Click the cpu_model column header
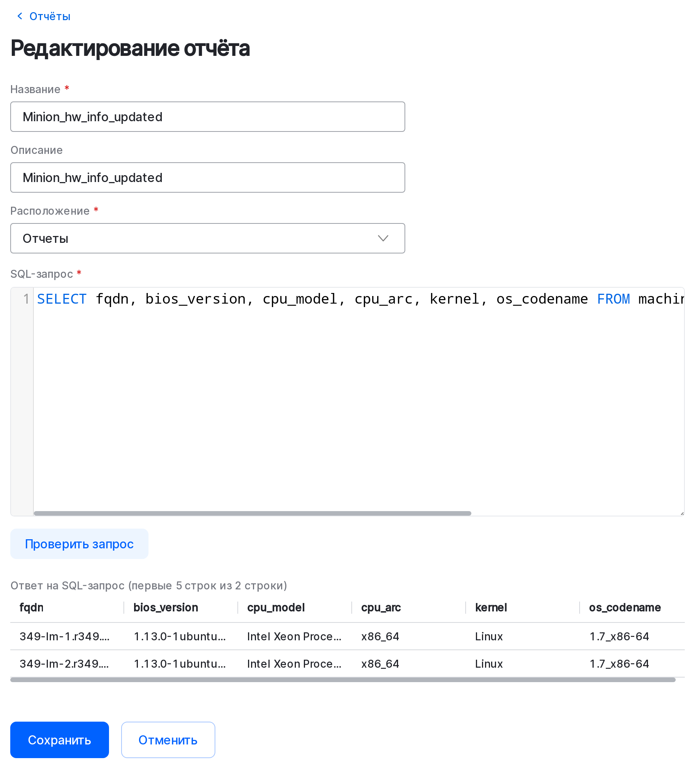The height and width of the screenshot is (768, 700). (x=276, y=608)
